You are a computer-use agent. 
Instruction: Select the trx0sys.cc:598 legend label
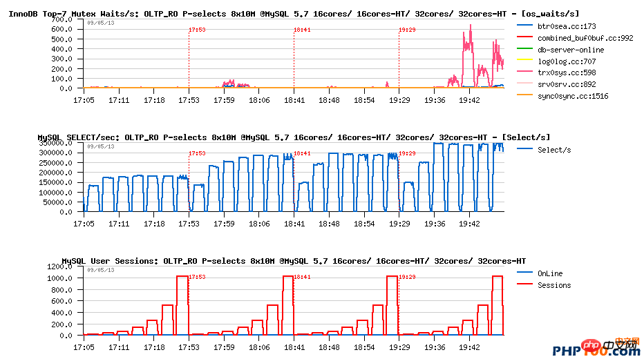point(567,72)
